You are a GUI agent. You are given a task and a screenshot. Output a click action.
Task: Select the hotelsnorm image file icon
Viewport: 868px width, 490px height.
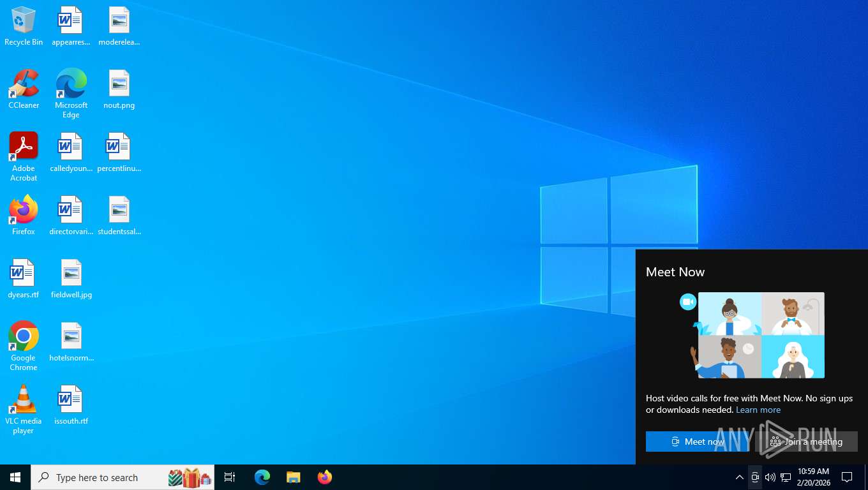click(x=71, y=342)
